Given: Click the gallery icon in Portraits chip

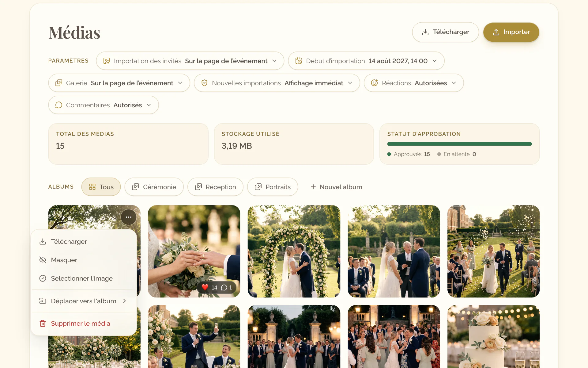Looking at the screenshot, I should (258, 187).
